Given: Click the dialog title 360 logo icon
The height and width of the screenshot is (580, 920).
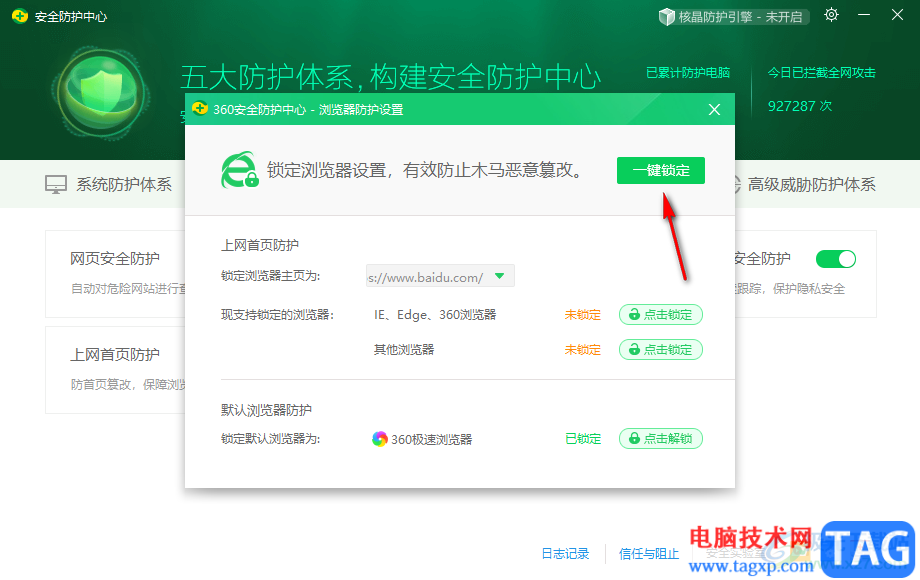Looking at the screenshot, I should (x=200, y=109).
